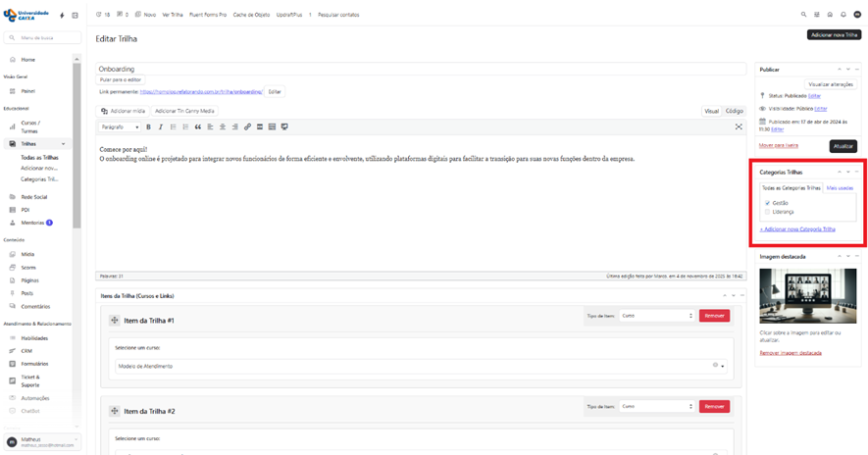
Task: Enable distraction-free fullscreen editor mode
Action: pos(739,126)
